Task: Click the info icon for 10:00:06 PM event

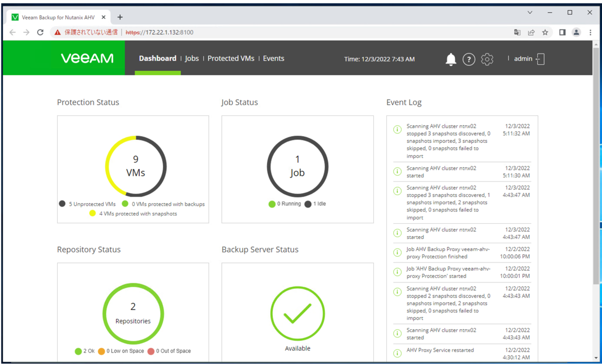Action: coord(397,253)
